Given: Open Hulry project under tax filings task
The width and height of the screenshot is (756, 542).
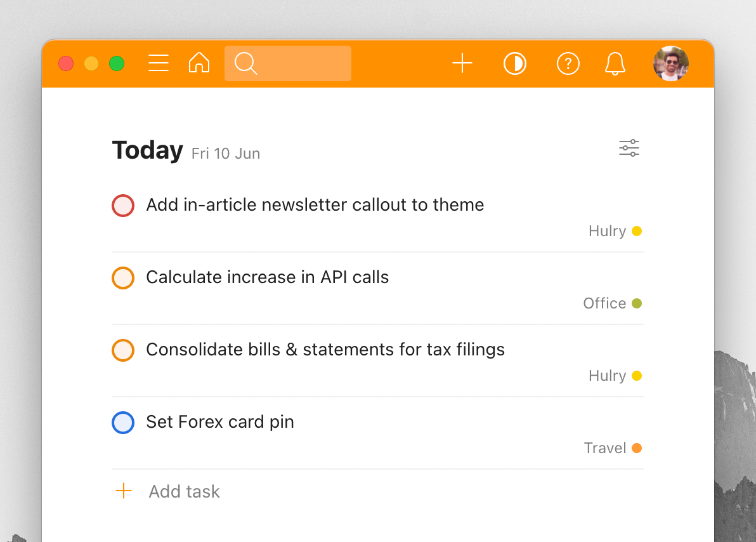Looking at the screenshot, I should click(607, 376).
